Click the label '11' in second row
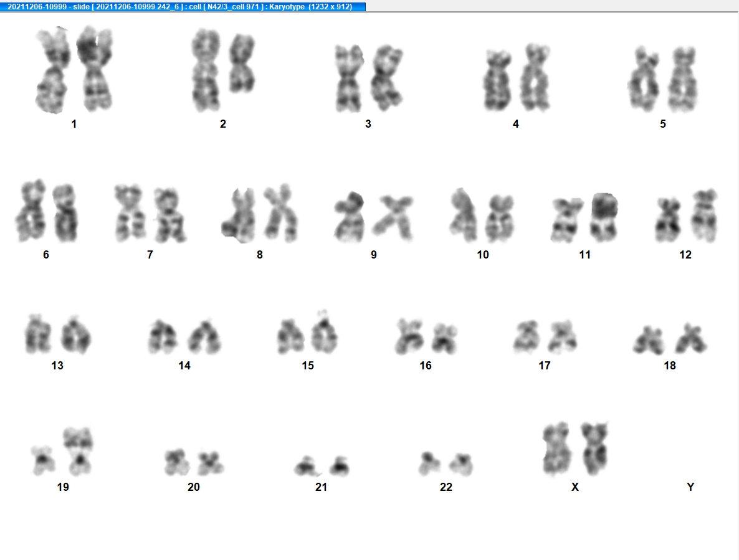Screen dimensions: 739x560 [585, 255]
